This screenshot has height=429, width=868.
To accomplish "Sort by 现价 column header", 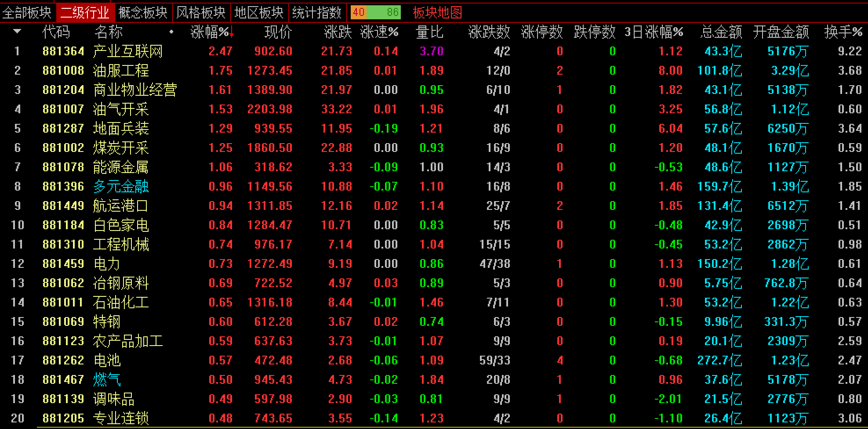I will click(x=278, y=32).
